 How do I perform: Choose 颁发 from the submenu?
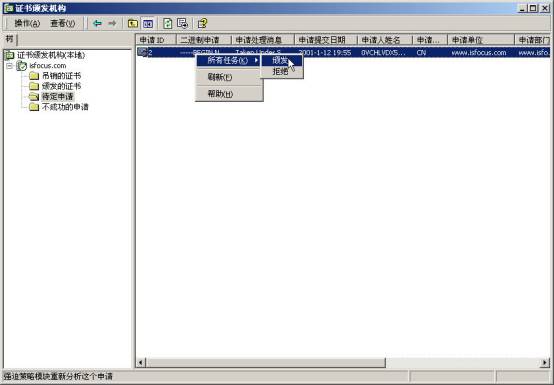pyautogui.click(x=282, y=60)
